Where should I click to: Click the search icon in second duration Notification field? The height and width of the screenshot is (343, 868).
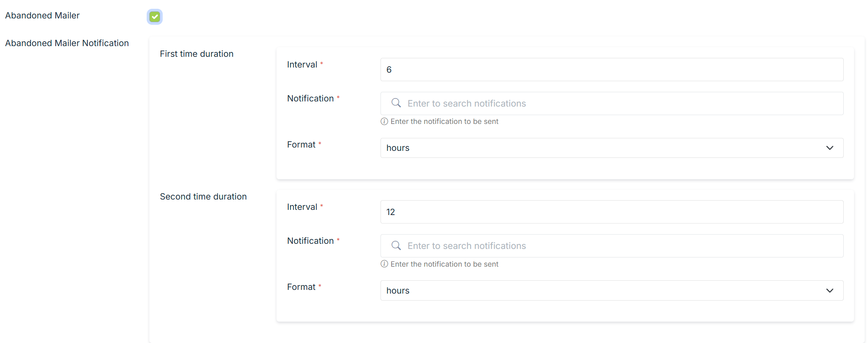(x=396, y=246)
